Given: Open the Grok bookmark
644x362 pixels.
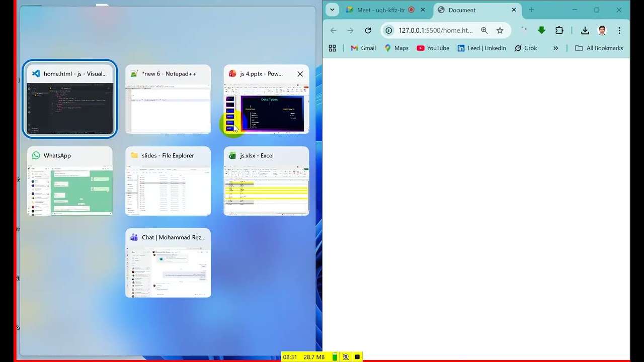Looking at the screenshot, I should tap(526, 48).
